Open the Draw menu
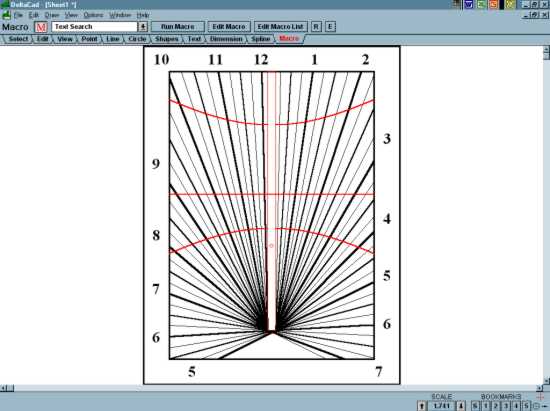This screenshot has height=411, width=550. click(52, 15)
